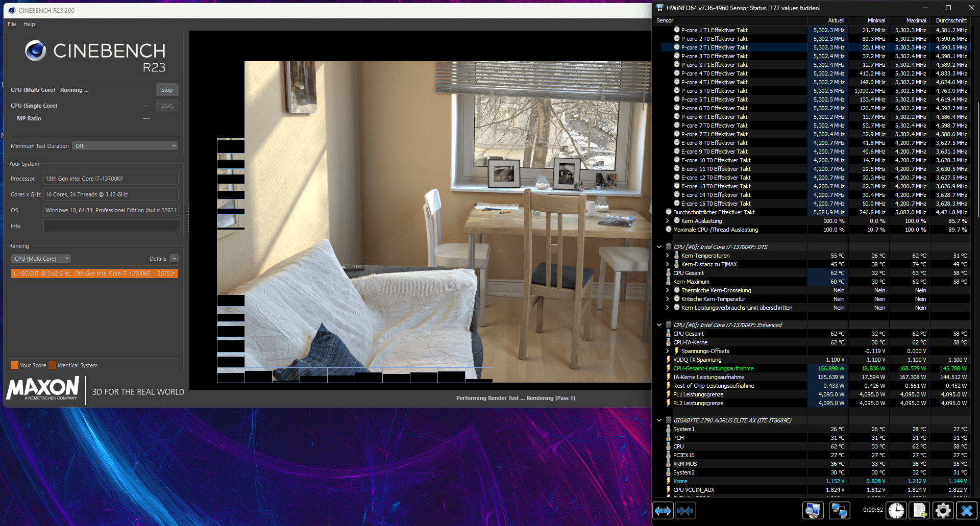Click the Cinebench sphere logo icon
Viewport: 980px width, 526px height.
(x=36, y=51)
